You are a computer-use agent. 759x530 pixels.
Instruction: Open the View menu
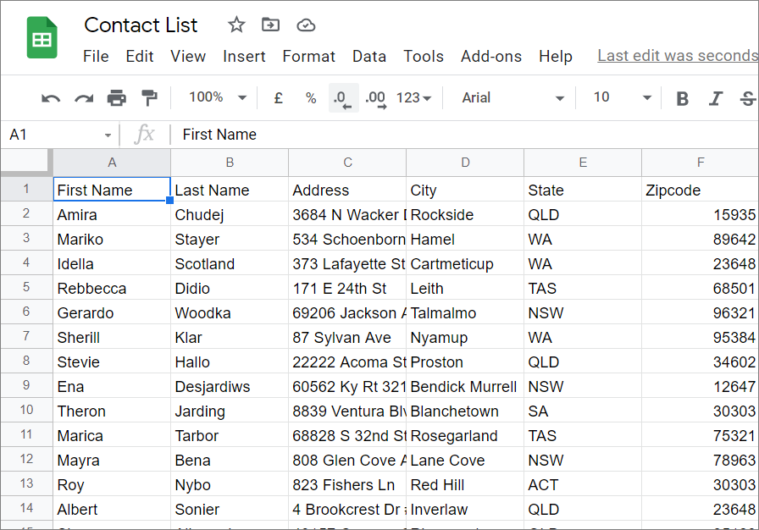tap(188, 56)
